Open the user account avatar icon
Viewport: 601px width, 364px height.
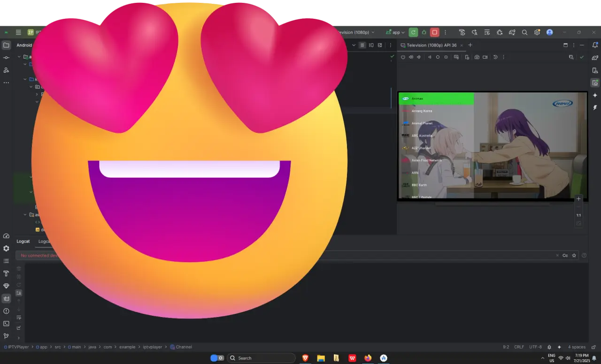point(550,32)
